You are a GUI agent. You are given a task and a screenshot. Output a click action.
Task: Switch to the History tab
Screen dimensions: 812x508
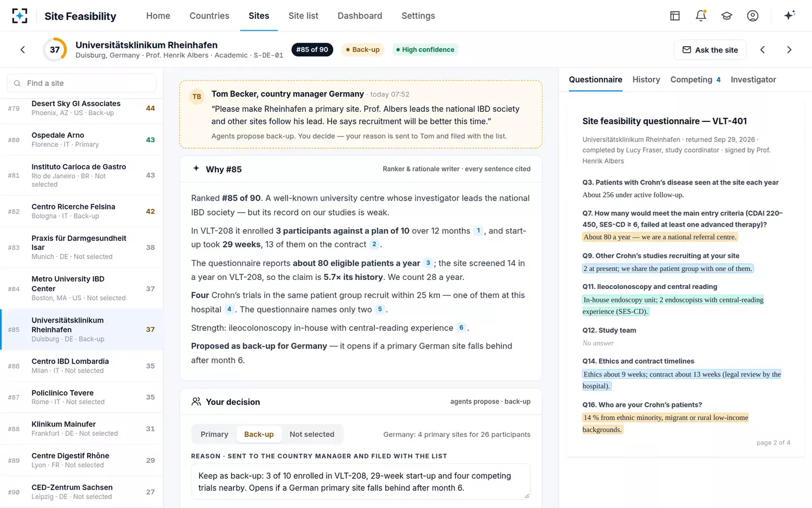coord(646,80)
